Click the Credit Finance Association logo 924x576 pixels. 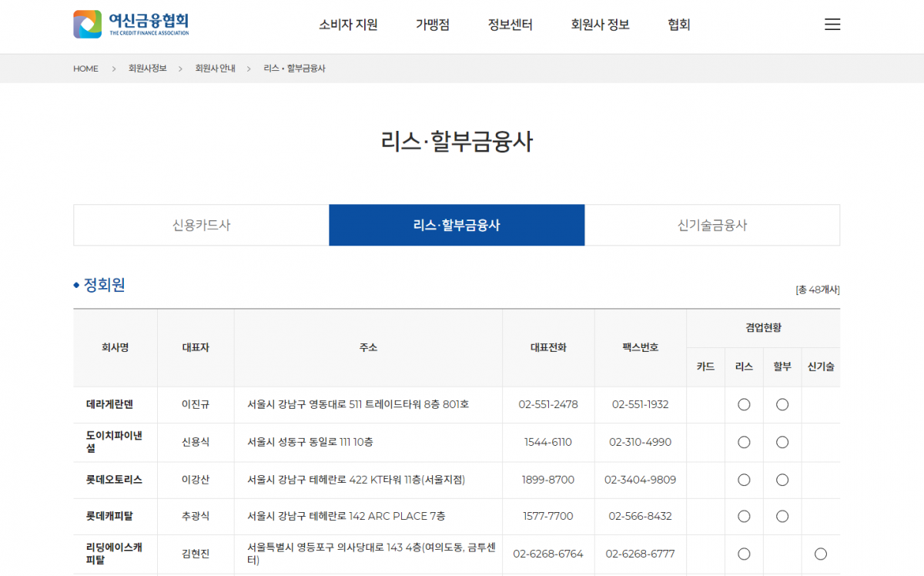coord(131,24)
